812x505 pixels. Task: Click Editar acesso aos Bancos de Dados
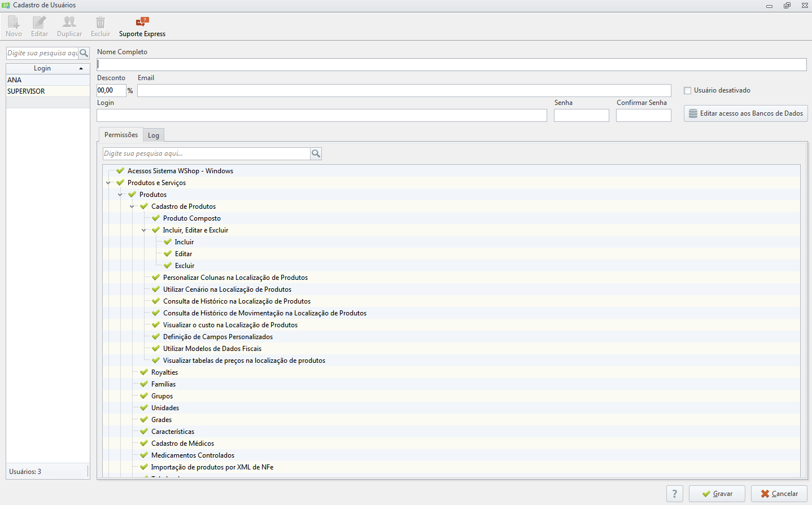pyautogui.click(x=746, y=113)
